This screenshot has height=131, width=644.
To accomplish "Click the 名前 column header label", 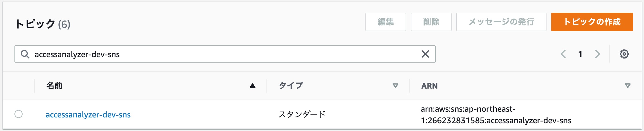I will pos(54,86).
